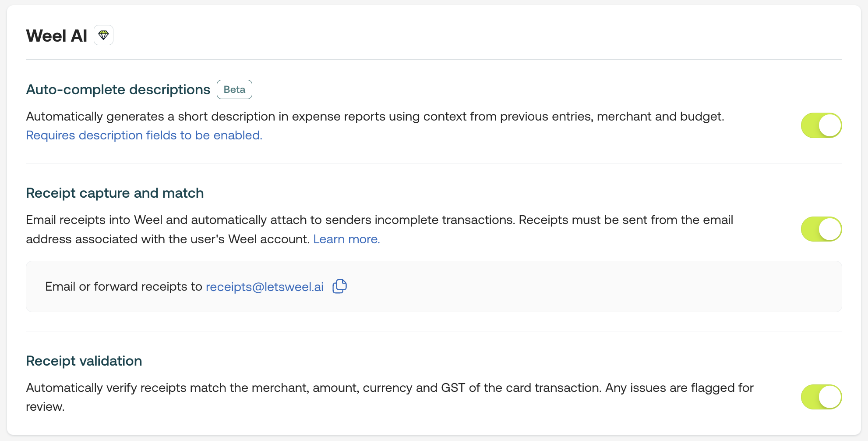Click the Receipt capture and match heading
868x441 pixels.
[x=115, y=193]
